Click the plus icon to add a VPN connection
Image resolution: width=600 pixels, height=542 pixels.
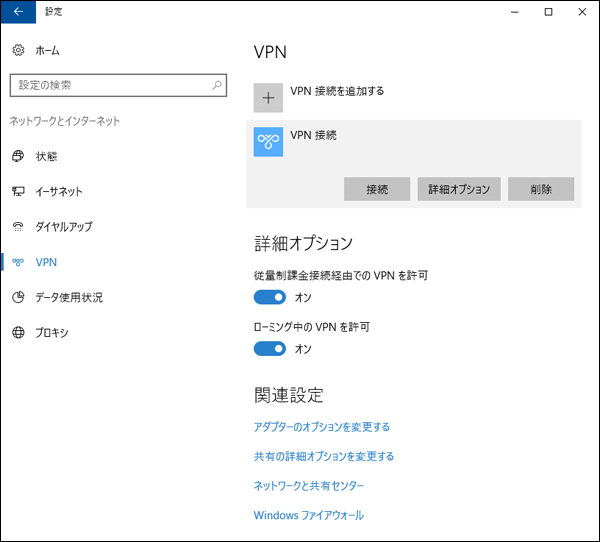(268, 98)
